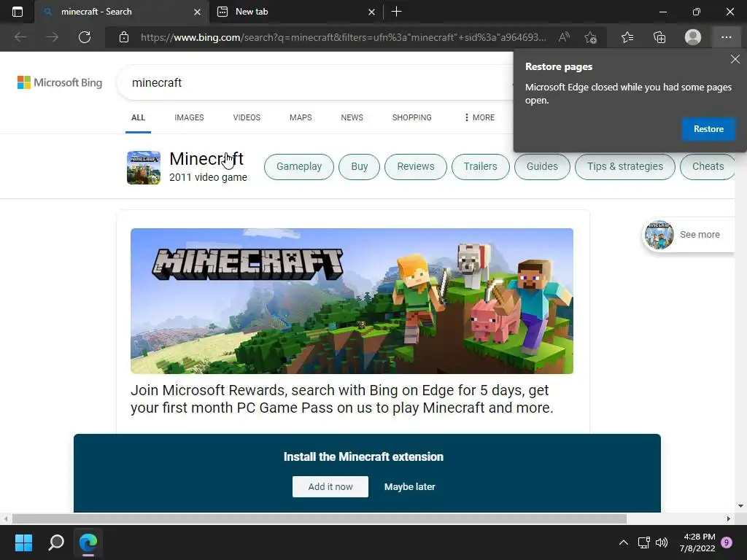
Task: Expand the MORE search categories menu
Action: [x=479, y=117]
